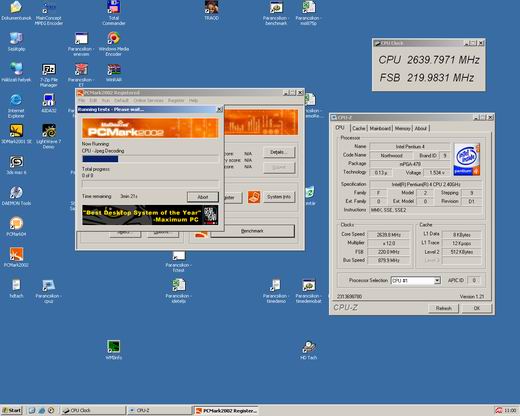The width and height of the screenshot is (520, 416).
Task: Open the Parancsikon - cpuz shortcut
Action: (49, 291)
